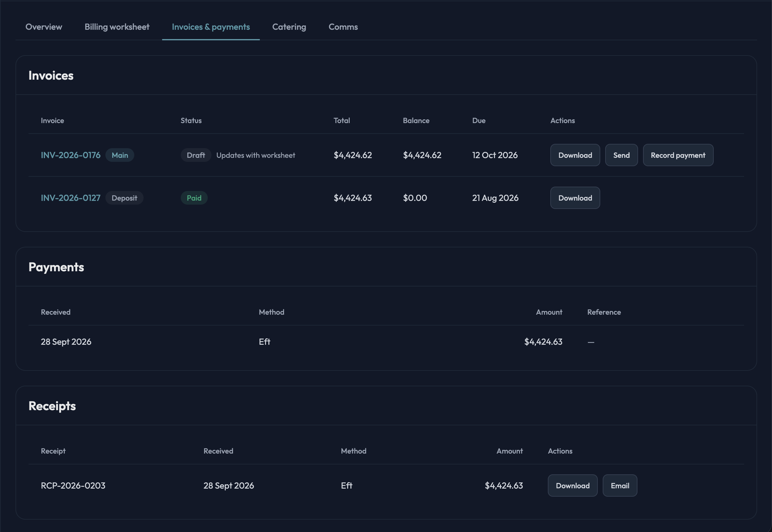The height and width of the screenshot is (532, 772).
Task: Click the $4,424.63 amount in the Receipts table
Action: coord(504,485)
